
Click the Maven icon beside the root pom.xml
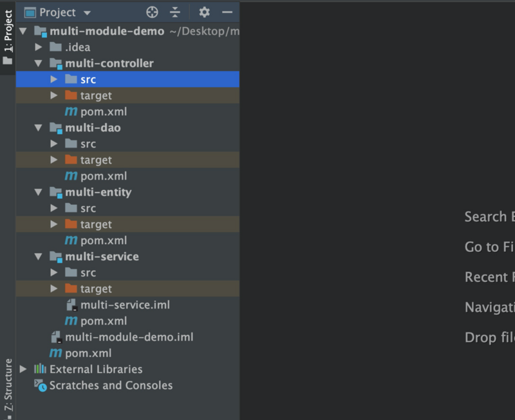click(55, 353)
